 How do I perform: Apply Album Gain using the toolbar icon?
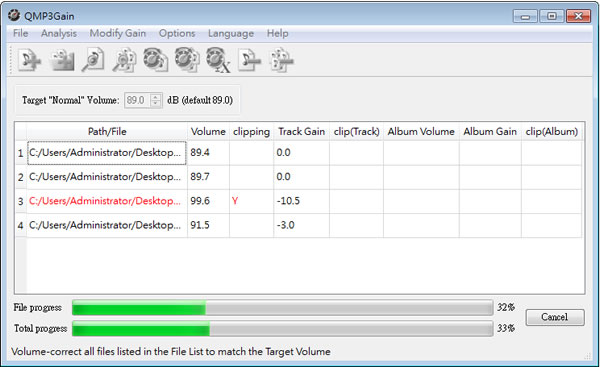coord(187,60)
